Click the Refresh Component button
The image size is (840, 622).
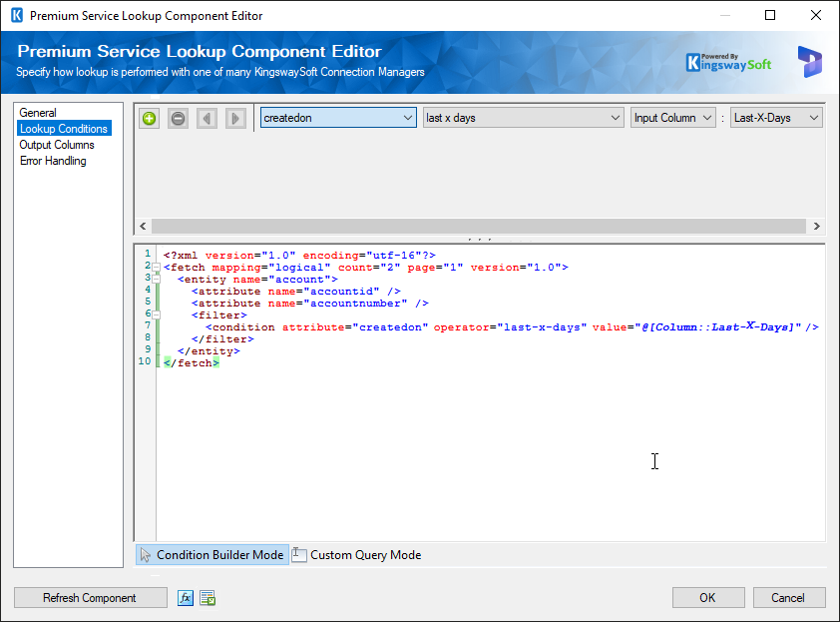pyautogui.click(x=91, y=598)
